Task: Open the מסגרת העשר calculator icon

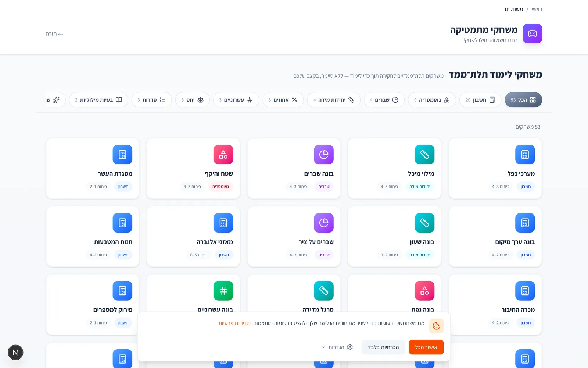Action: coord(122,155)
